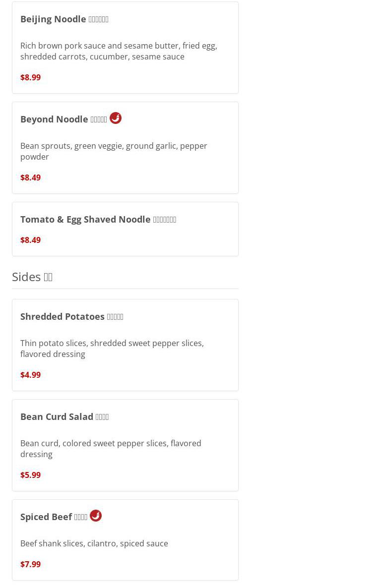Image resolution: width=382 pixels, height=588 pixels.
Task: Click the spicy chili icon beside Spiced Beef
Action: tap(96, 516)
